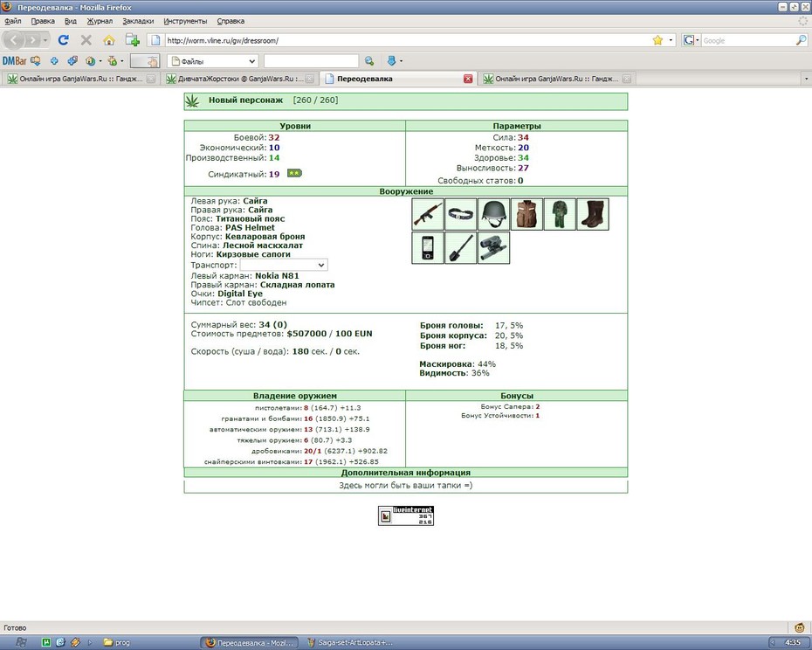Screen dimensions: 812x650
Task: Open Saiga-set-ArtLopata taskbar window
Action: (351, 643)
